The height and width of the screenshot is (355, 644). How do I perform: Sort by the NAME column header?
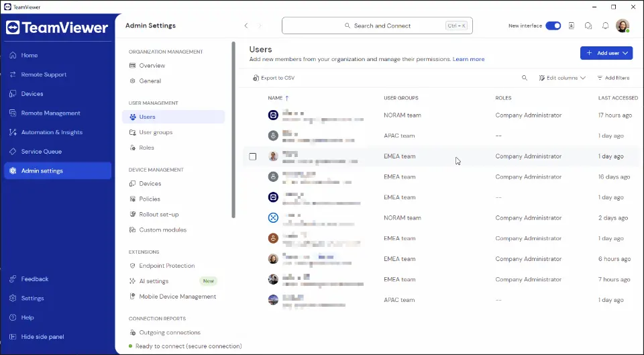click(x=275, y=98)
